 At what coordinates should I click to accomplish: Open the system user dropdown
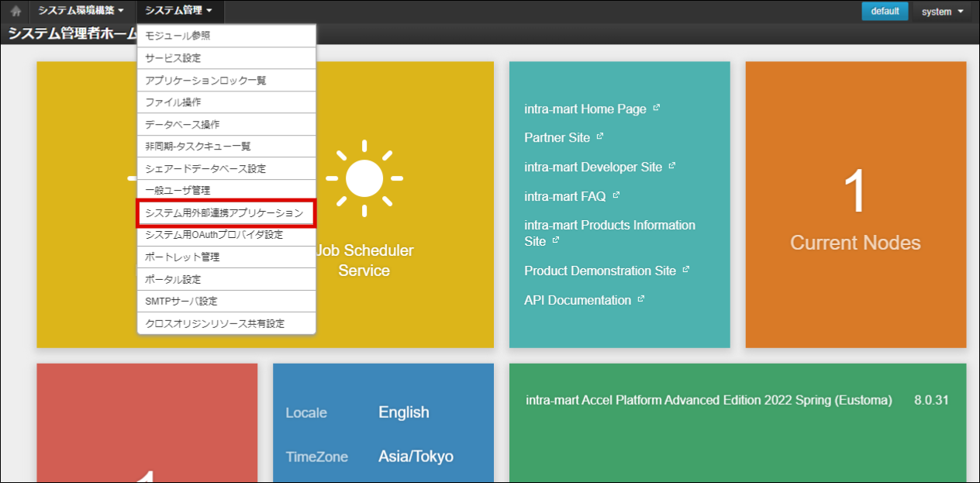pyautogui.click(x=942, y=12)
